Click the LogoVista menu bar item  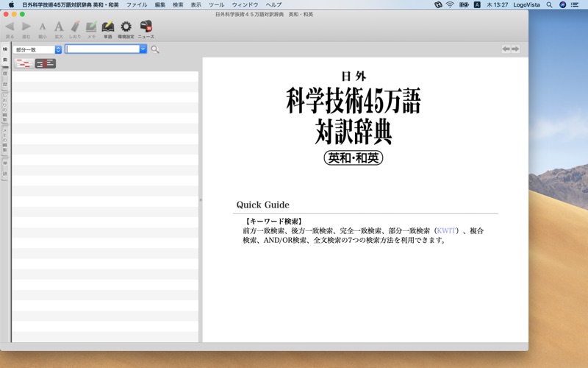(x=526, y=4)
